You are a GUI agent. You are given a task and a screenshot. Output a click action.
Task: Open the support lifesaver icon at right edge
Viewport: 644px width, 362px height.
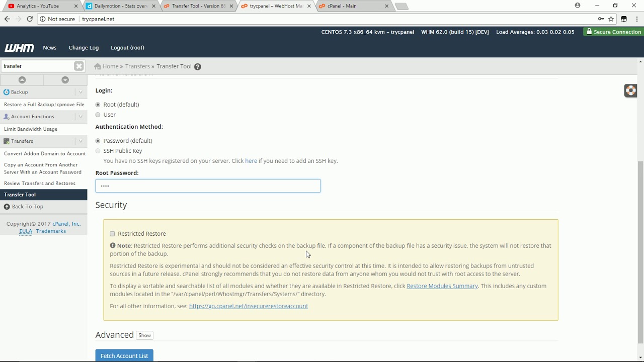point(630,90)
